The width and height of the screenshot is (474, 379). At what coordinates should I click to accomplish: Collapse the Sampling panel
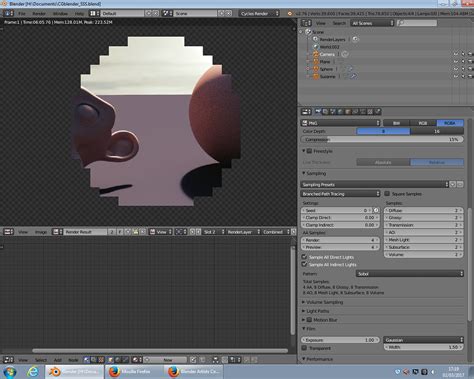click(314, 173)
